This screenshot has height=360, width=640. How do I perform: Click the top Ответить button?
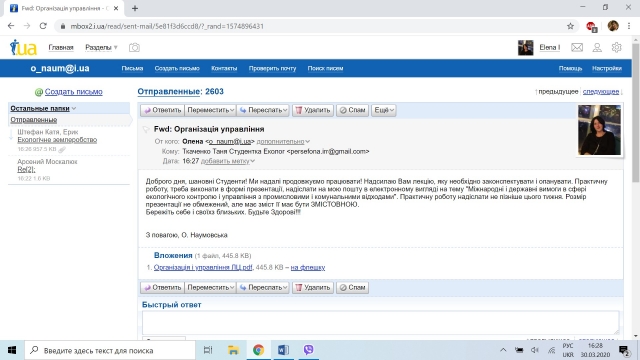click(162, 110)
